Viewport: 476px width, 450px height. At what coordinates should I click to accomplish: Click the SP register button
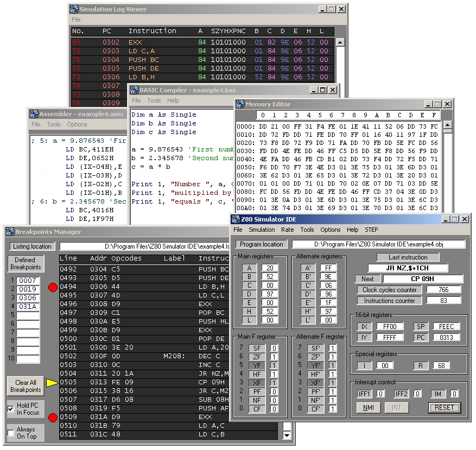(421, 327)
